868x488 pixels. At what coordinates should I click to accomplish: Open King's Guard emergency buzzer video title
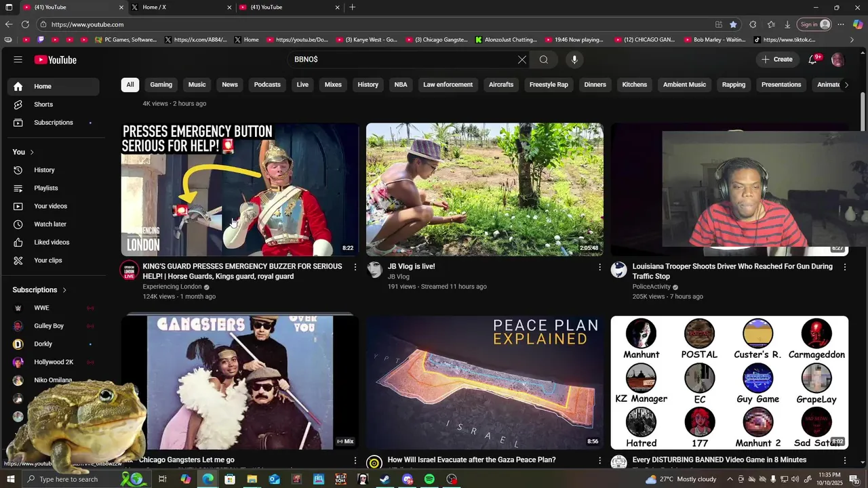242,272
